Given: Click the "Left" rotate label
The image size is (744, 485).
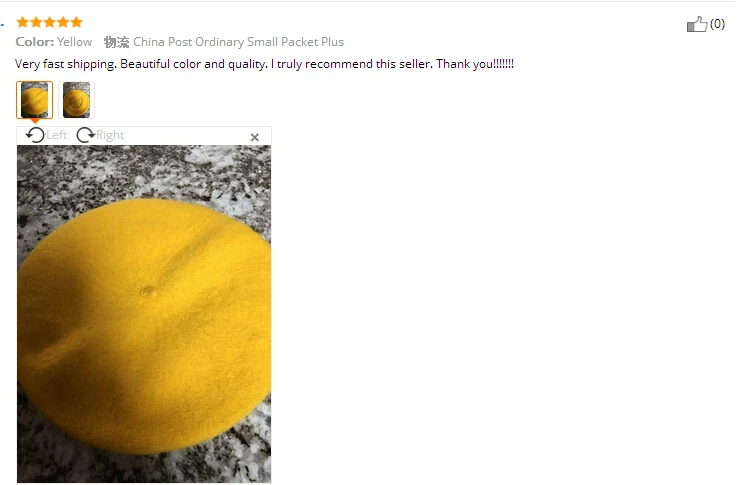Looking at the screenshot, I should pos(56,135).
